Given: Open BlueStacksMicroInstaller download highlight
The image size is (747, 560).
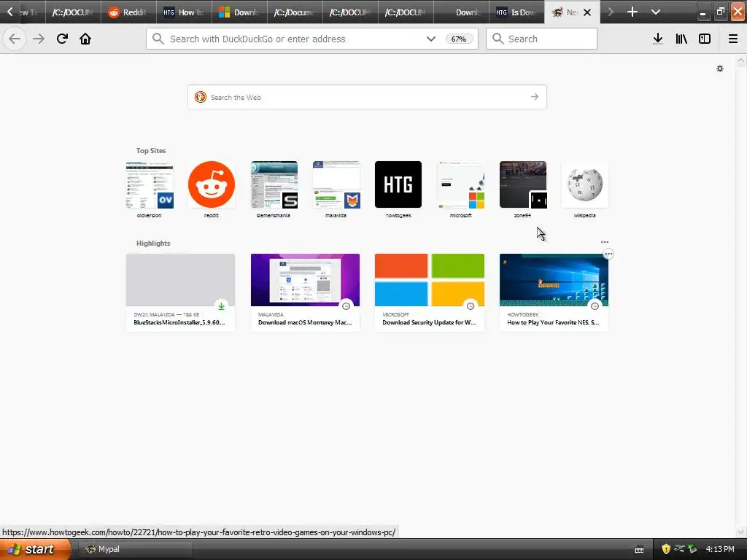Looking at the screenshot, I should tap(181, 292).
